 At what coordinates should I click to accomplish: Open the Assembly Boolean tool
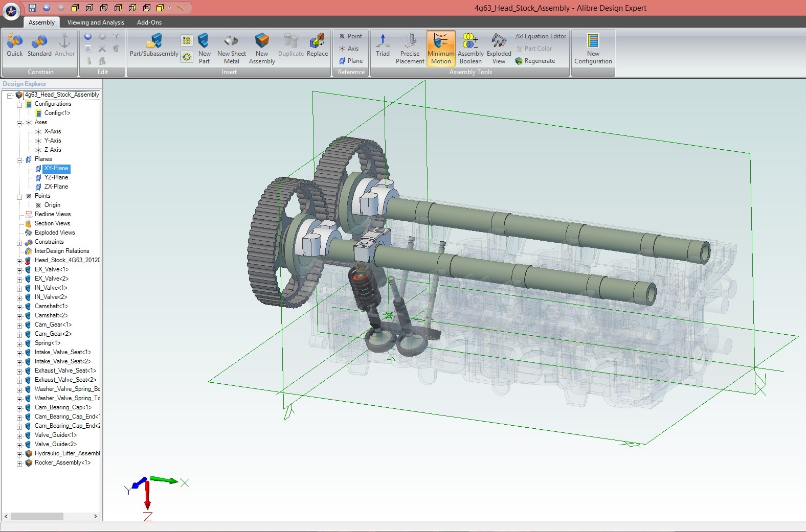[x=471, y=49]
